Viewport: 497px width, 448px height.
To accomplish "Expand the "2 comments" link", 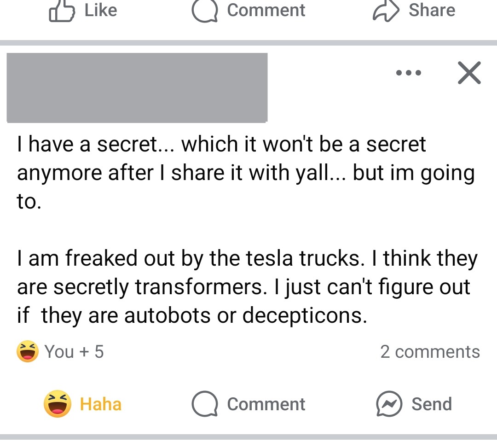I will coord(430,352).
